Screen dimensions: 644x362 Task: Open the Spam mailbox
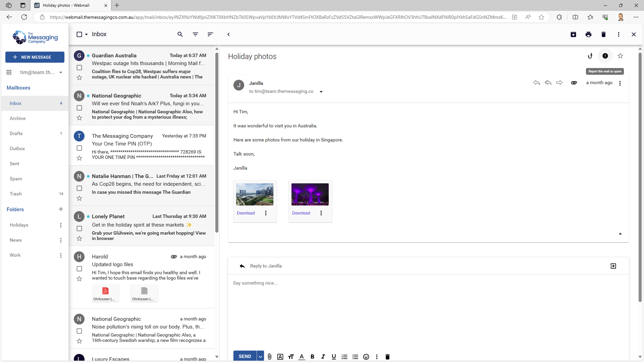tap(35, 179)
